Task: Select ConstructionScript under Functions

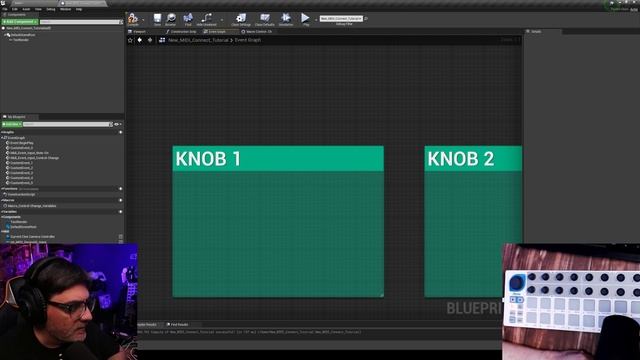Action: (21, 195)
